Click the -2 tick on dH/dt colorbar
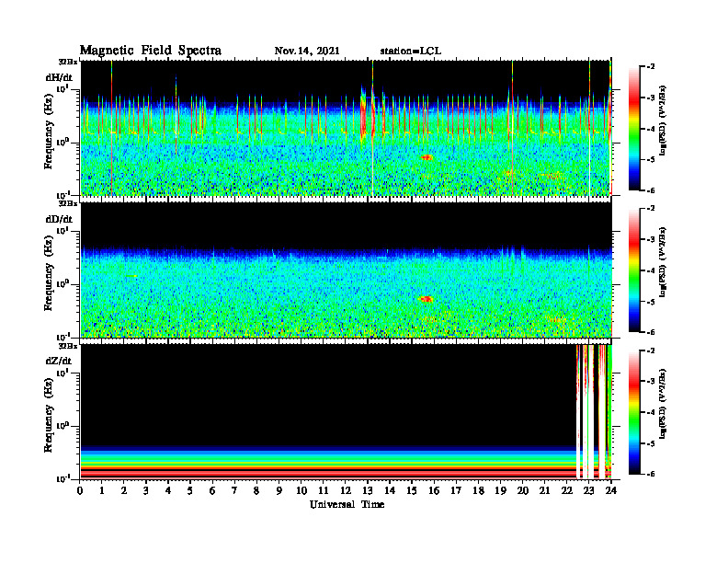 coord(650,67)
